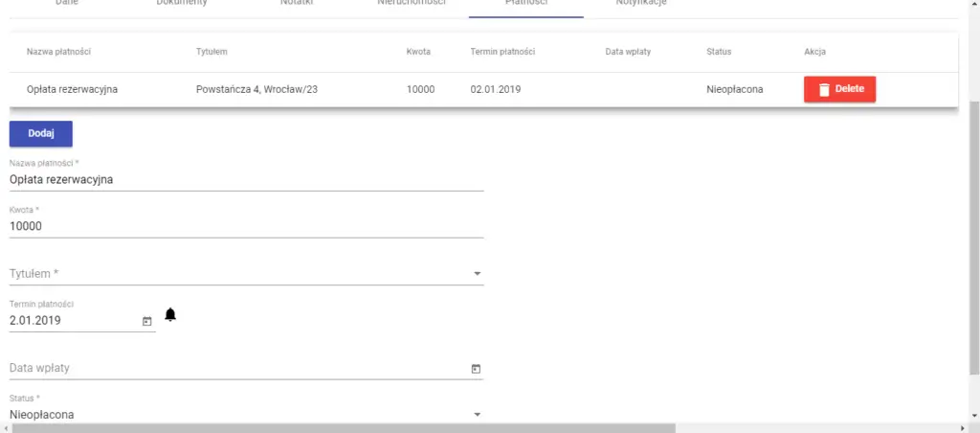This screenshot has width=980, height=433.
Task: Click the Nazwa płatności input field
Action: coord(246,179)
